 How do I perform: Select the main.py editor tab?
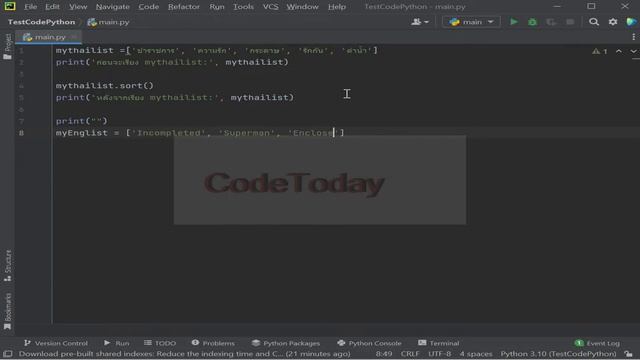tap(50, 37)
